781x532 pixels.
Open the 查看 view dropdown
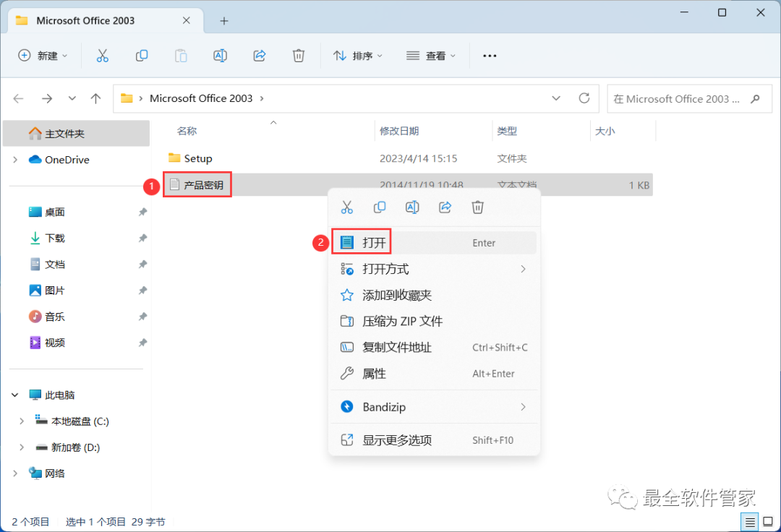pyautogui.click(x=431, y=56)
